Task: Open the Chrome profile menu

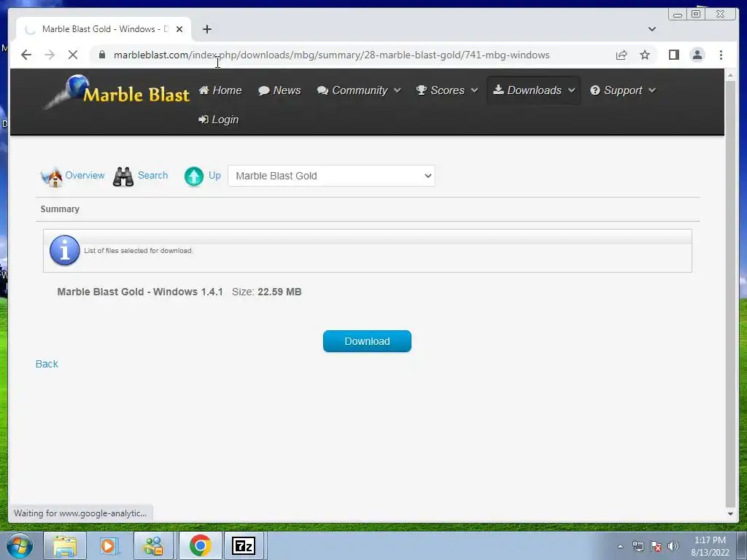Action: (x=697, y=55)
